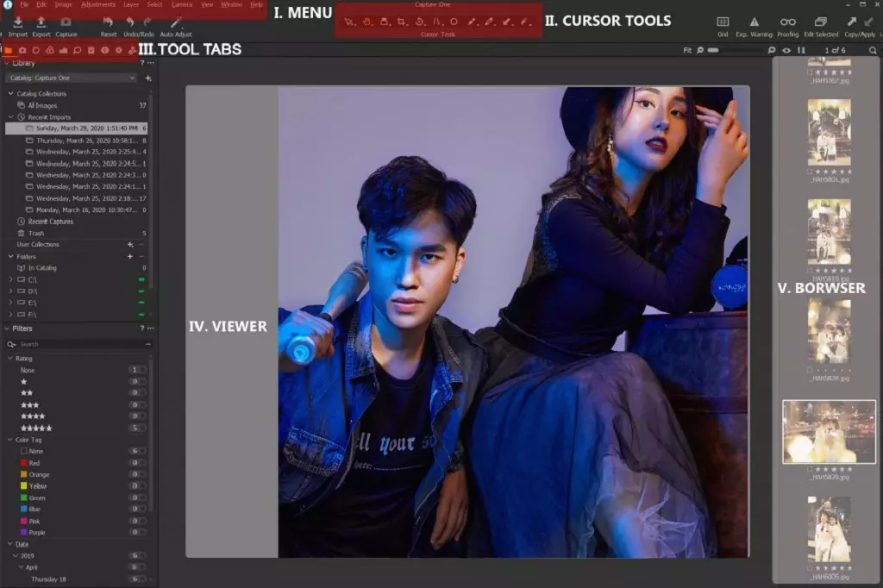The width and height of the screenshot is (883, 588).
Task: Toggle the Rating None filter
Action: [137, 370]
